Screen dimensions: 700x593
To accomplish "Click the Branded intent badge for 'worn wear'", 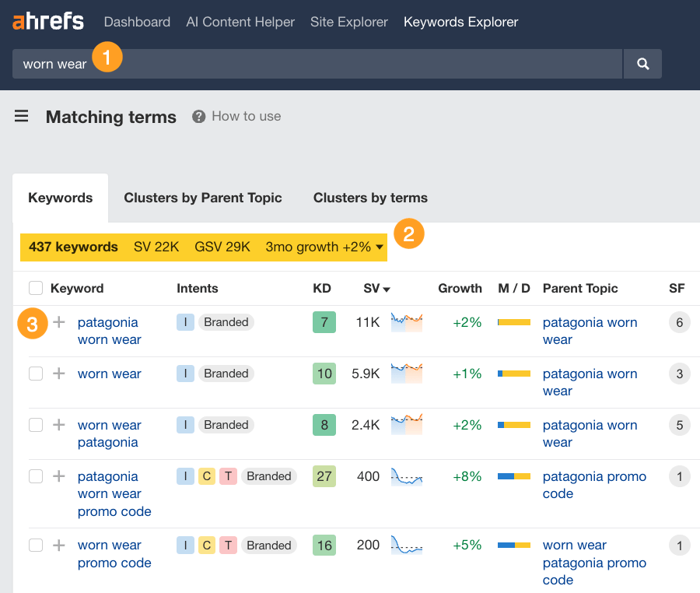I will click(226, 374).
